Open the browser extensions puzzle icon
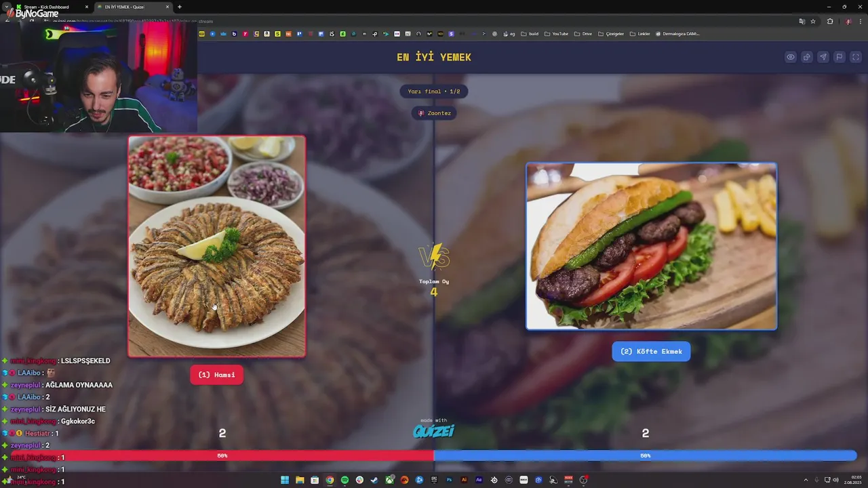 (x=830, y=21)
